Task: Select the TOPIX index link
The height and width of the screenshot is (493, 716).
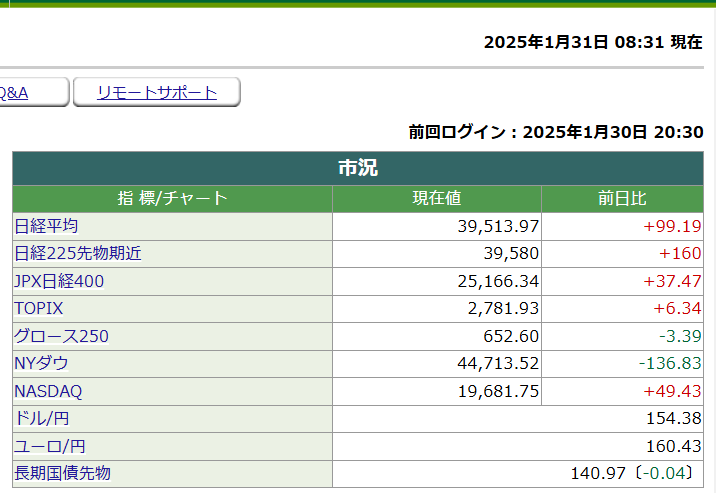Action: pos(39,309)
